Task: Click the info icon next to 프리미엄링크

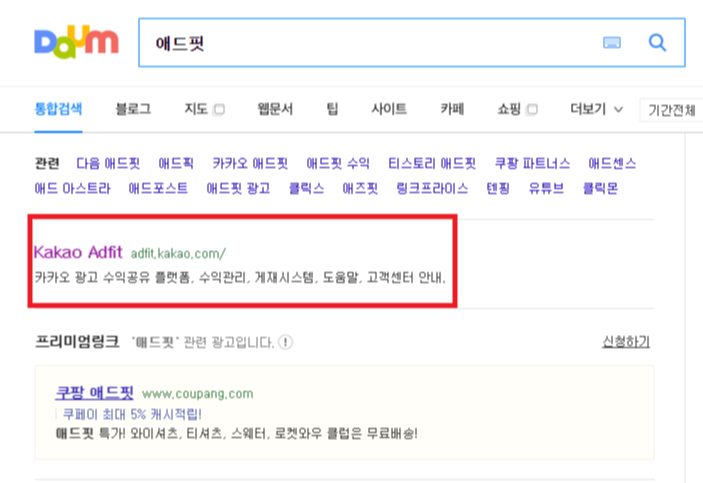Action: coord(286,342)
